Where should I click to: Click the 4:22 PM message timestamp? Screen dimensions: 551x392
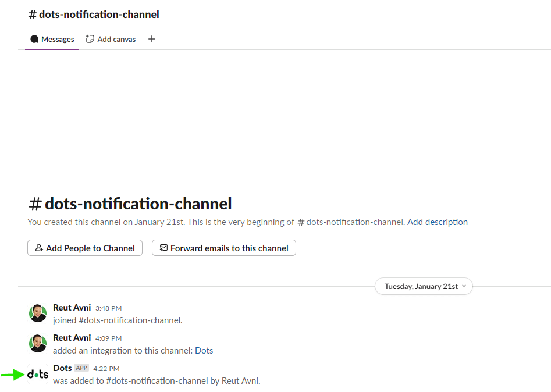click(x=106, y=369)
